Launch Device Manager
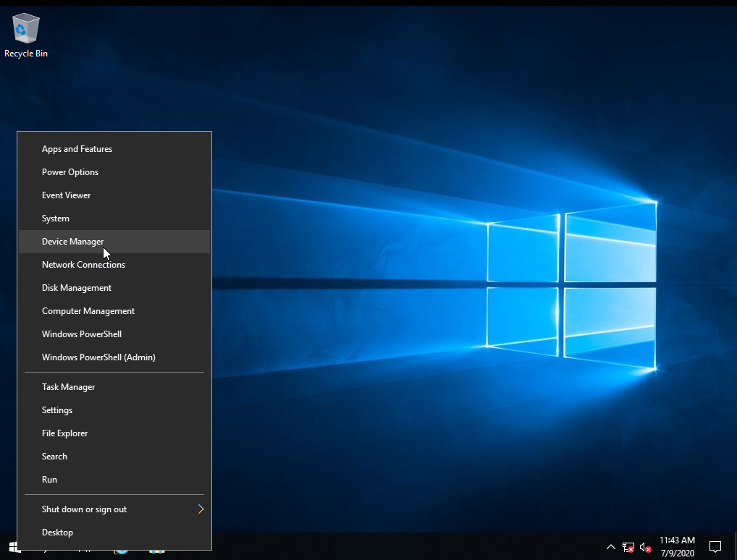This screenshot has height=560, width=737. (x=114, y=242)
